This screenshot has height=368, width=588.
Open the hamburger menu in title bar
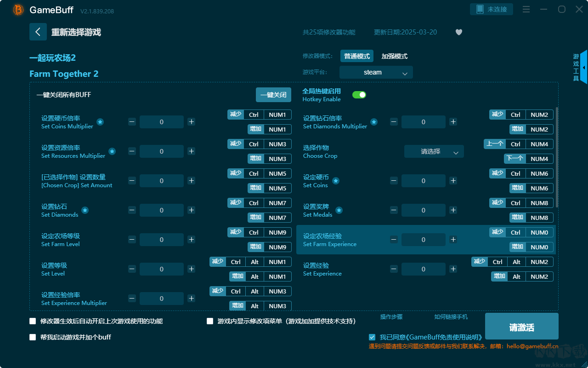pos(526,9)
